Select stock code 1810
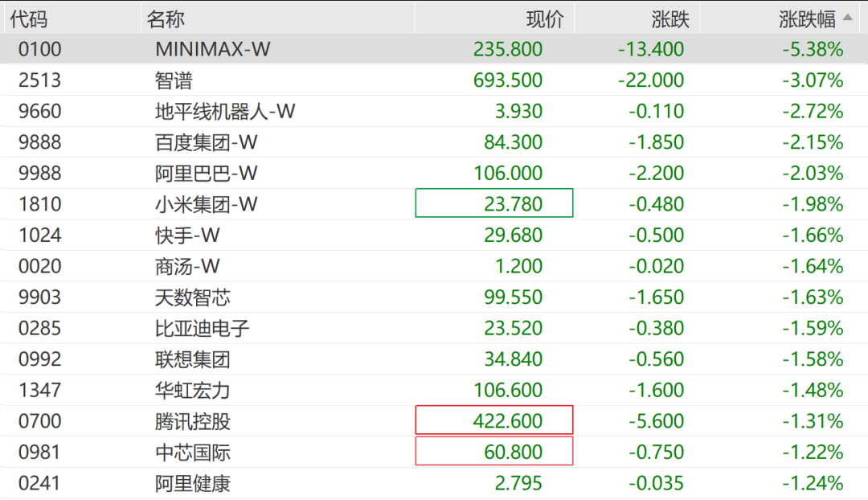The image size is (868, 500). (40, 204)
